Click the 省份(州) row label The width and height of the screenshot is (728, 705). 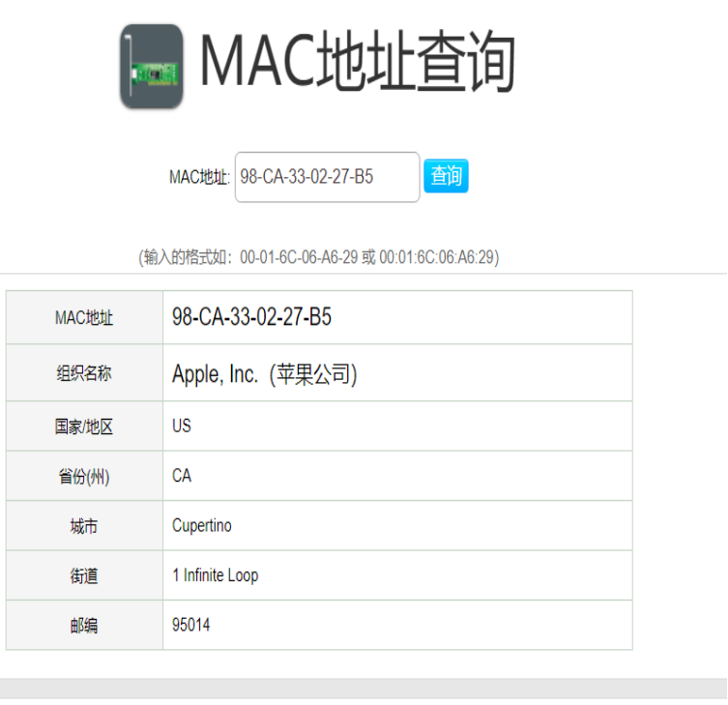point(84,477)
